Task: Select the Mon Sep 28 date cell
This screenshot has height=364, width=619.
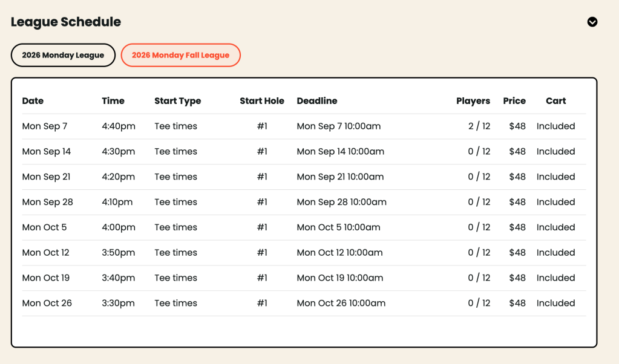Action: (x=47, y=202)
